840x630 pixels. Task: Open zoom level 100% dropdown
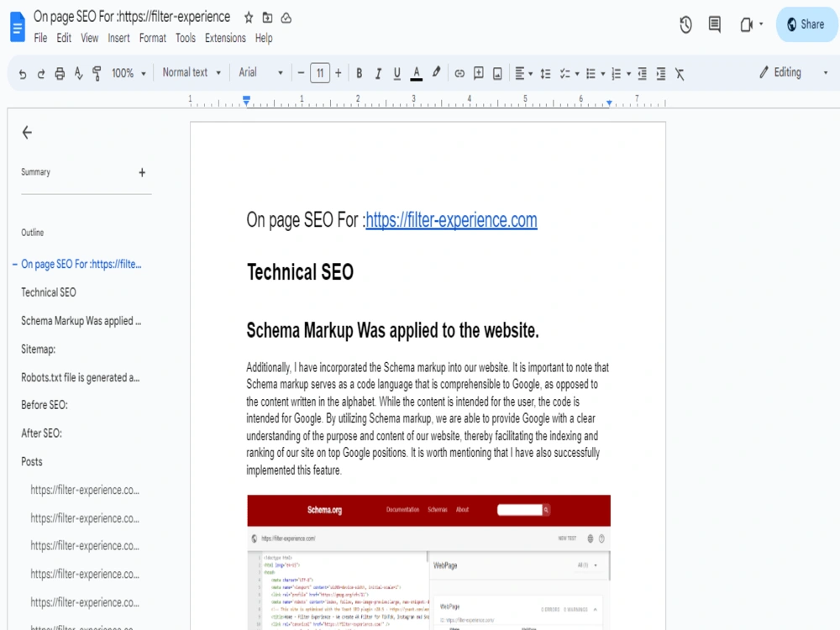point(128,73)
